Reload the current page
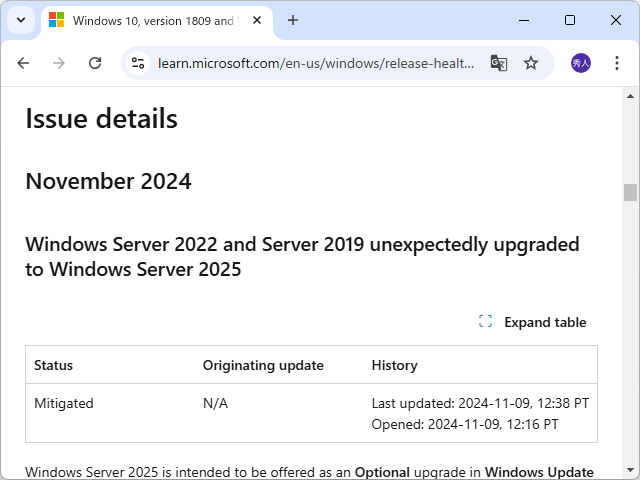The image size is (640, 480). (x=95, y=63)
